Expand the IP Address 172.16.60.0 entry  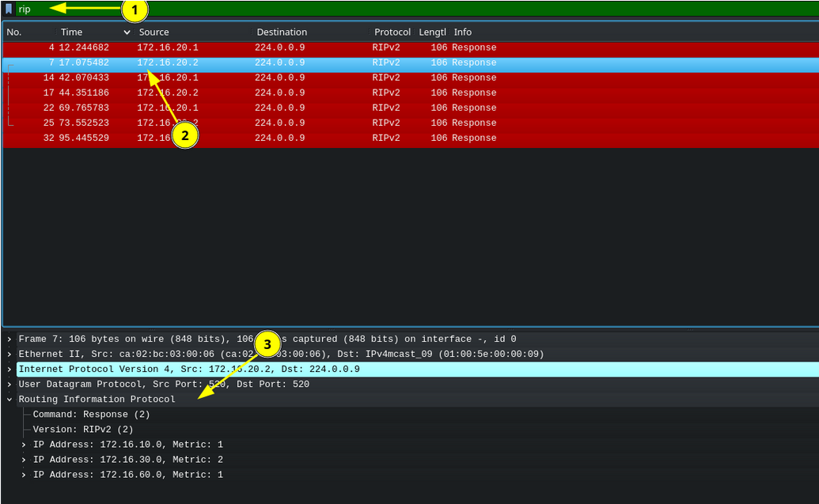[x=24, y=475]
